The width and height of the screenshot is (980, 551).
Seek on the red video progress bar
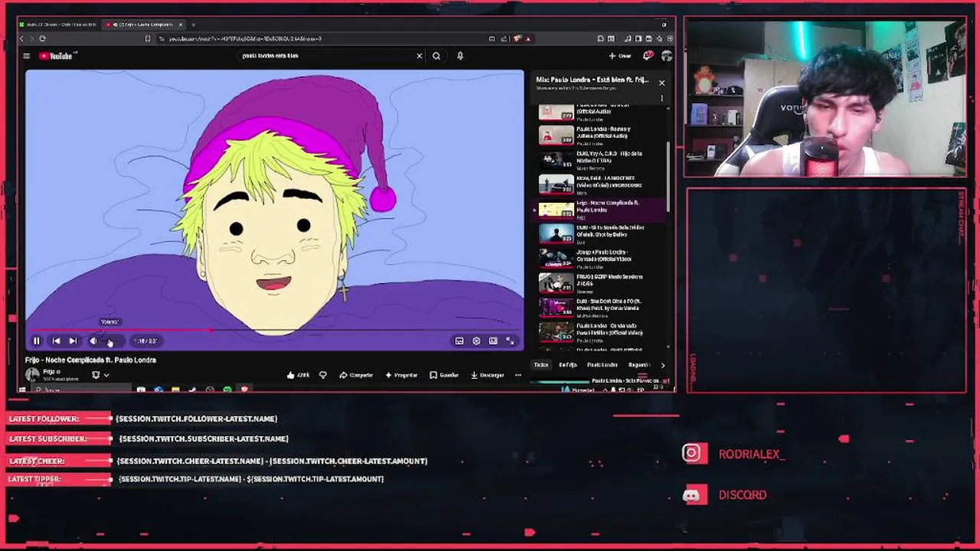275,331
